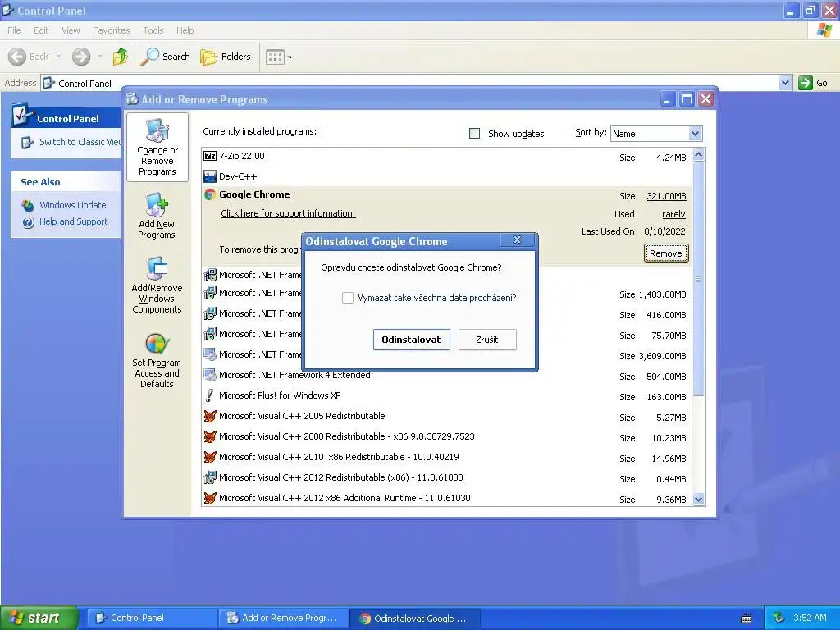
Task: Click the program list scroll up arrow
Action: [x=698, y=155]
